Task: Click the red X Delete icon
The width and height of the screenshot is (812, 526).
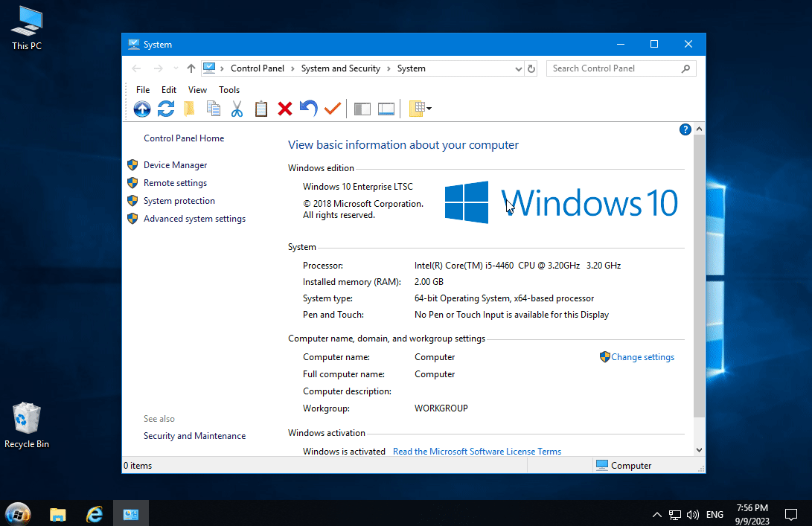Action: pyautogui.click(x=285, y=109)
